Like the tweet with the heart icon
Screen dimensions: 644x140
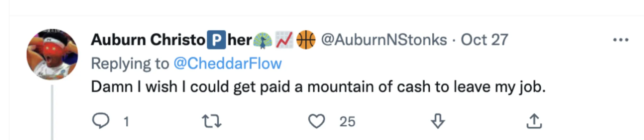(x=316, y=122)
